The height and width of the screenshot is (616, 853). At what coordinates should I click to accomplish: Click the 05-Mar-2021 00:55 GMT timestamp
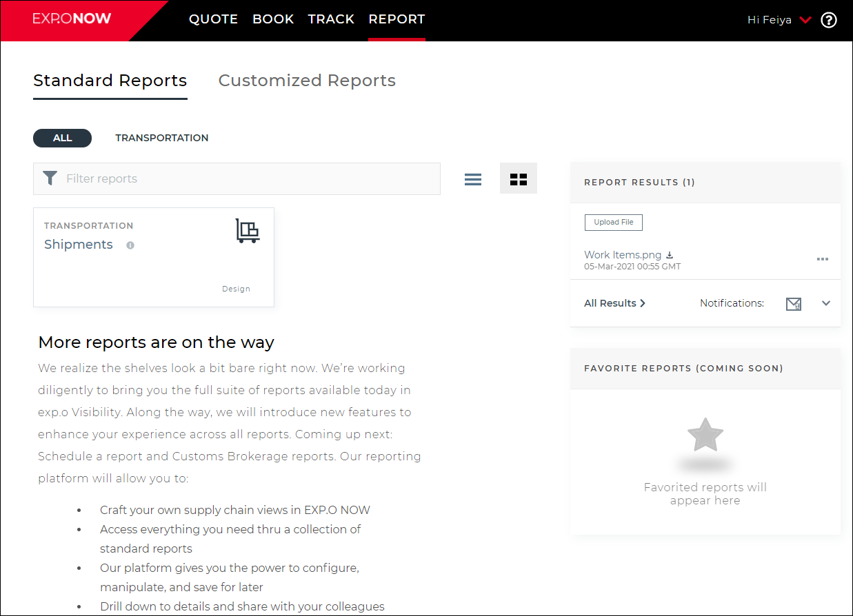click(x=632, y=267)
